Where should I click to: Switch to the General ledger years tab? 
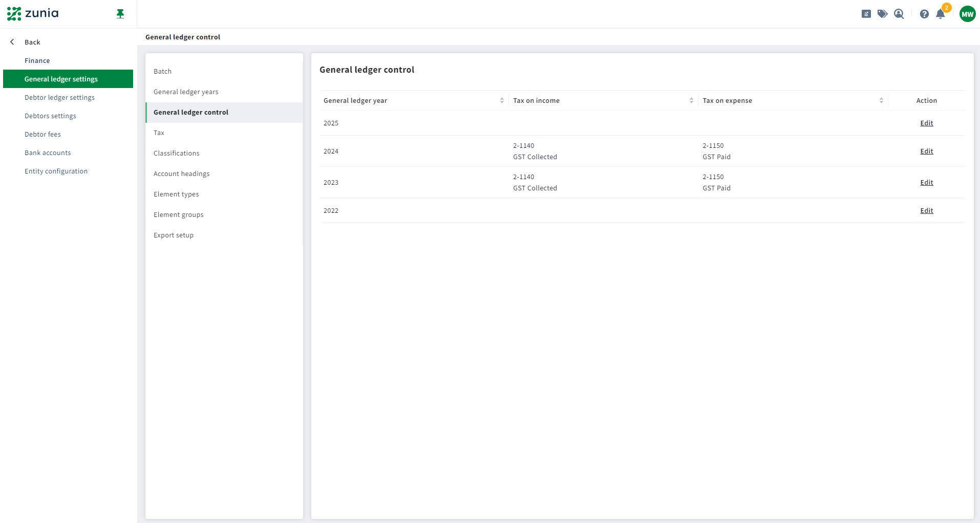[186, 92]
